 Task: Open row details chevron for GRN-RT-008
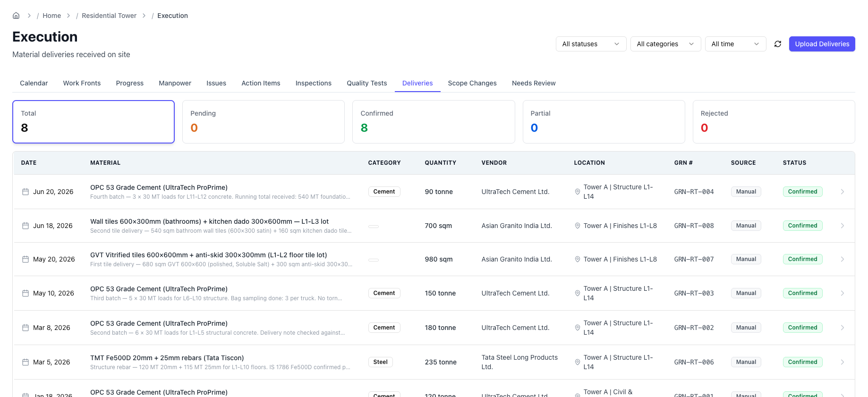point(842,226)
